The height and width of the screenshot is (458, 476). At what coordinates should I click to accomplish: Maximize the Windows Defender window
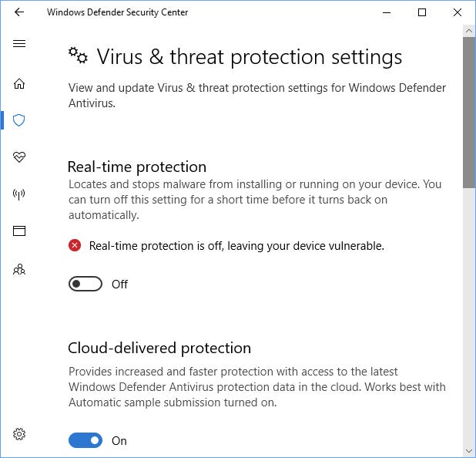(422, 12)
